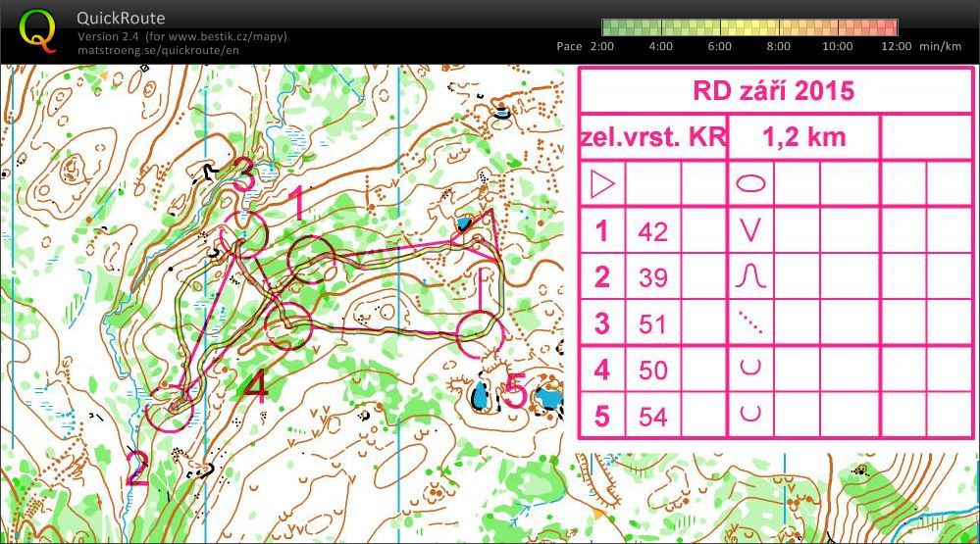Click control circle 1 on the map
Screen dimensions: 980x544
point(311,259)
